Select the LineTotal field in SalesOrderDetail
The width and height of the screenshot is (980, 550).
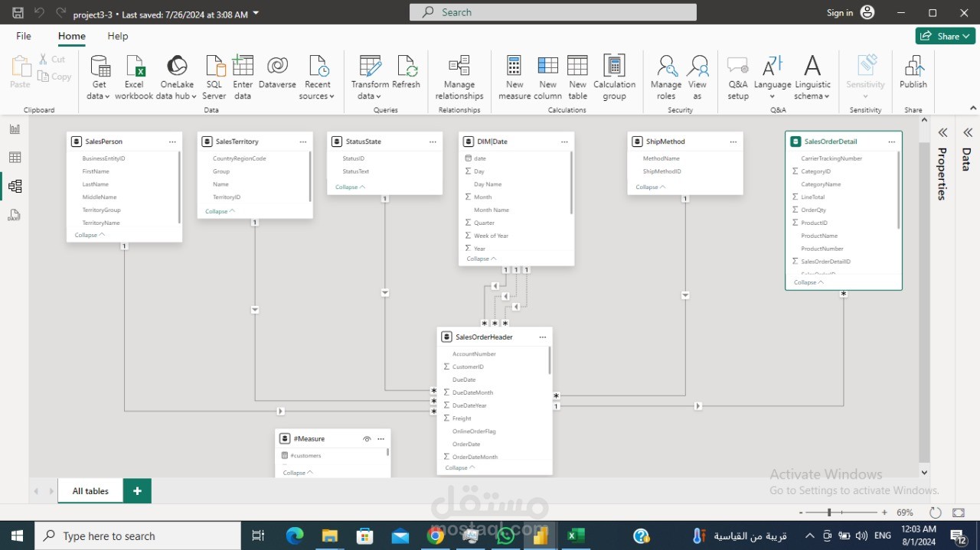tap(813, 197)
